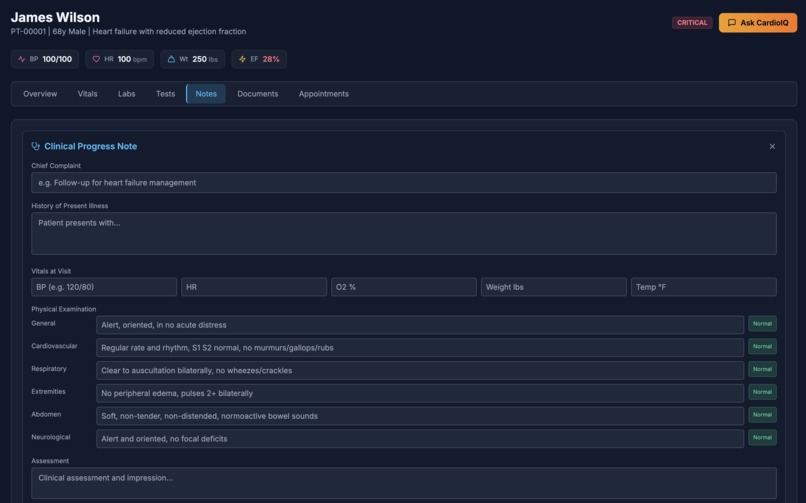
Task: Close the Clinical Progress Note form
Action: (772, 146)
